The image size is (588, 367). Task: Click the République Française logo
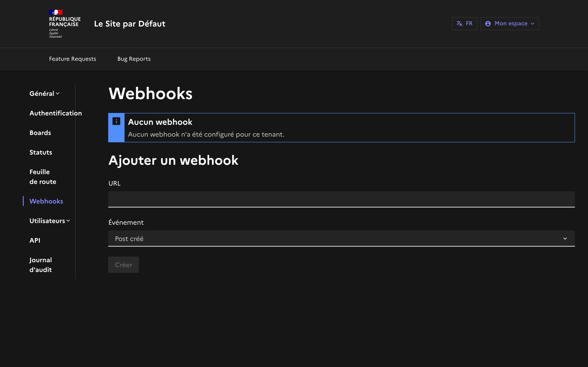click(x=64, y=24)
